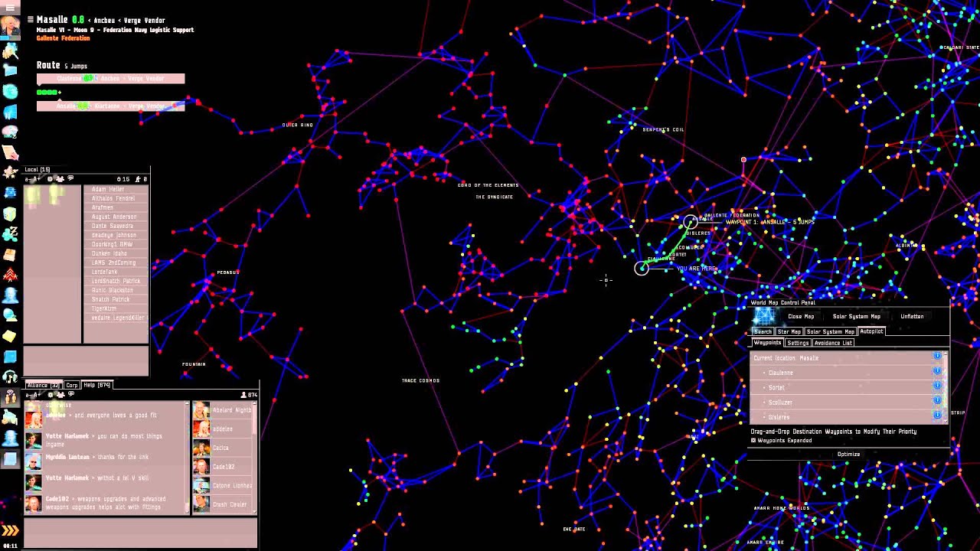Click the Ancbeu constellation link beside Masalle

coord(106,20)
